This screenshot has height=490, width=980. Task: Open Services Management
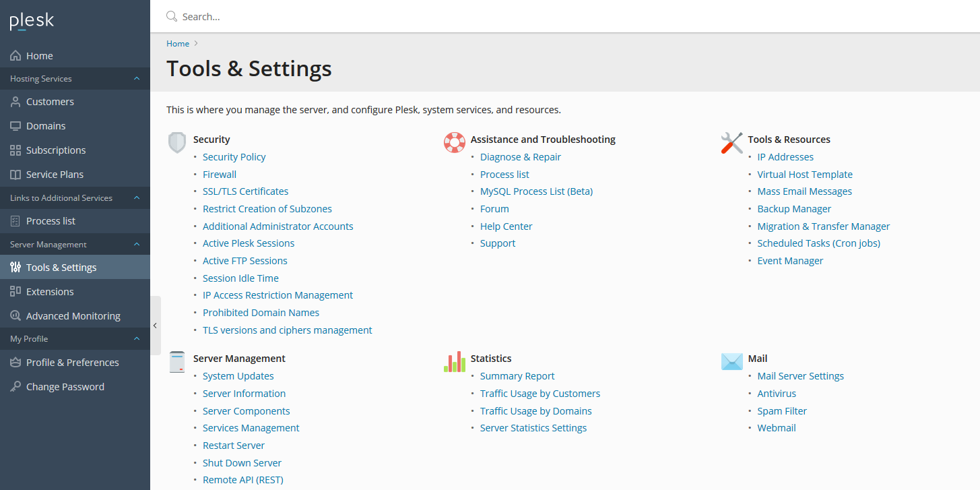251,428
